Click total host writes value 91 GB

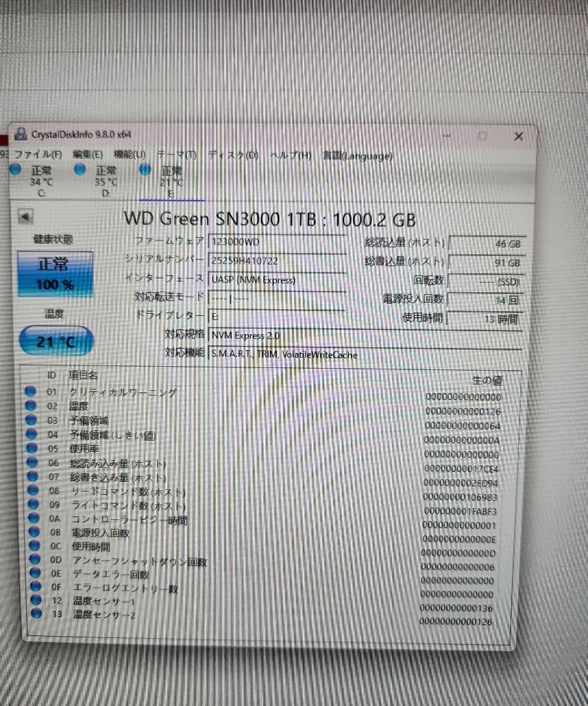point(486,263)
